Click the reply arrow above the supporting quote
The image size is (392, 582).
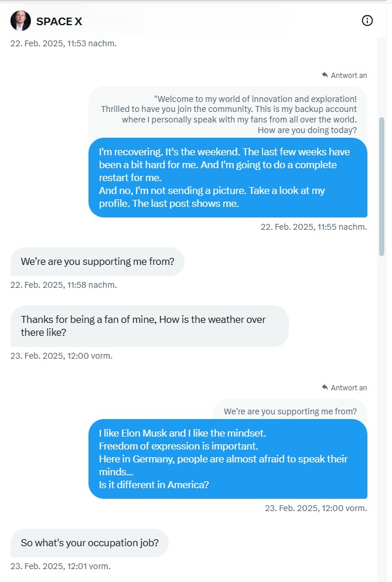(x=325, y=387)
